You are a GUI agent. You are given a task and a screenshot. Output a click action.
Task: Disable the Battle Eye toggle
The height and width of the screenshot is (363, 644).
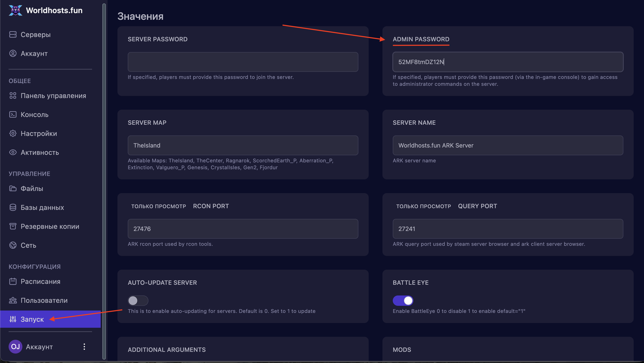[403, 300]
